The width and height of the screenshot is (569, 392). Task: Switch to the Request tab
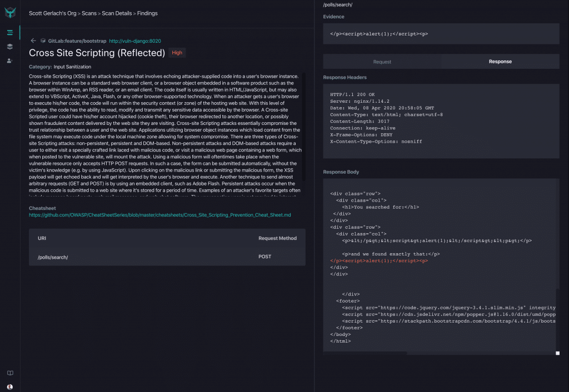[x=382, y=62]
